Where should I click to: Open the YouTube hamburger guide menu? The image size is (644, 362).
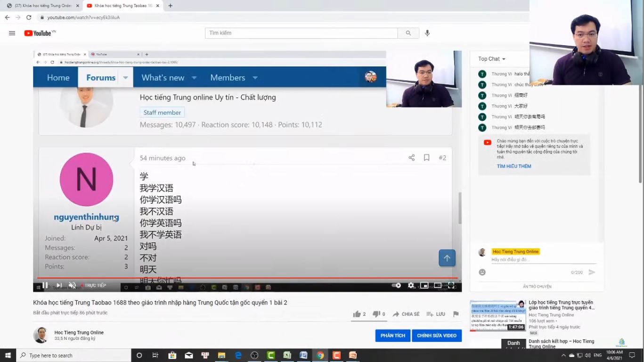(x=12, y=33)
